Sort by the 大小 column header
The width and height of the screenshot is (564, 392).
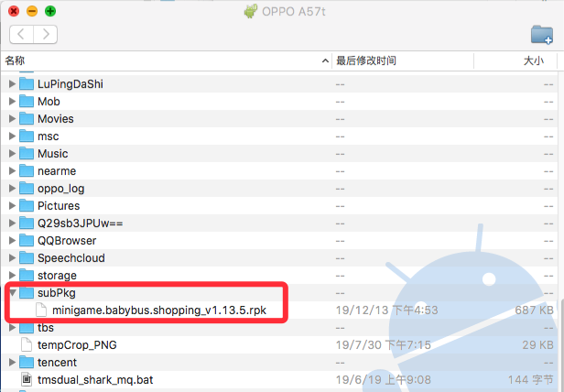(515, 60)
